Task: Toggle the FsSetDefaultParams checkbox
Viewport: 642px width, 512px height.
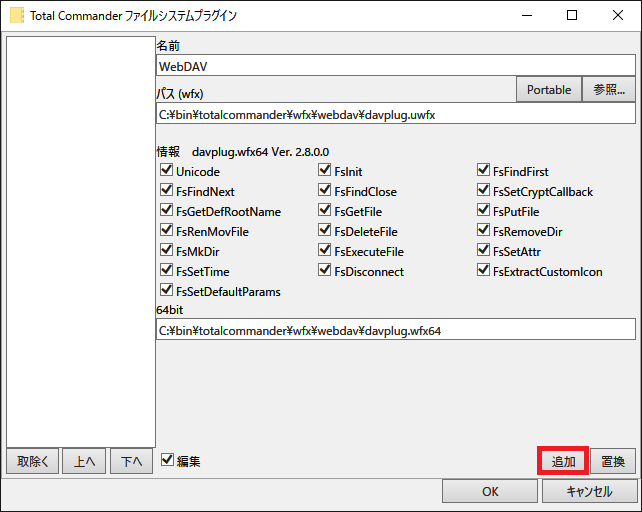Action: (166, 290)
